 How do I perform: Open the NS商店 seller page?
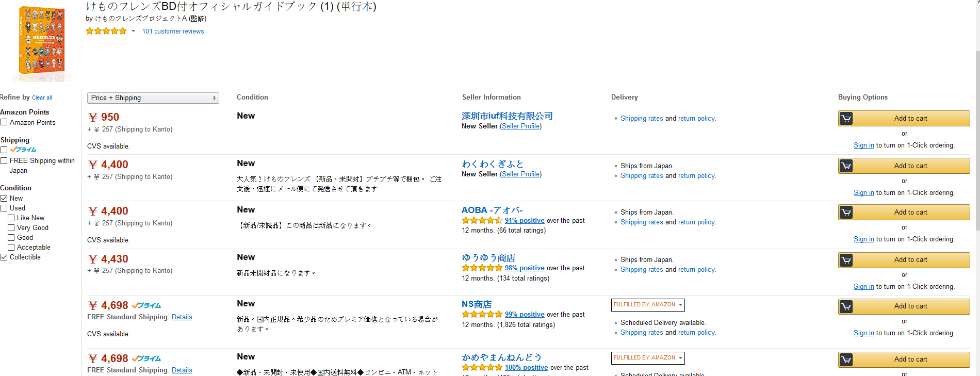[477, 304]
